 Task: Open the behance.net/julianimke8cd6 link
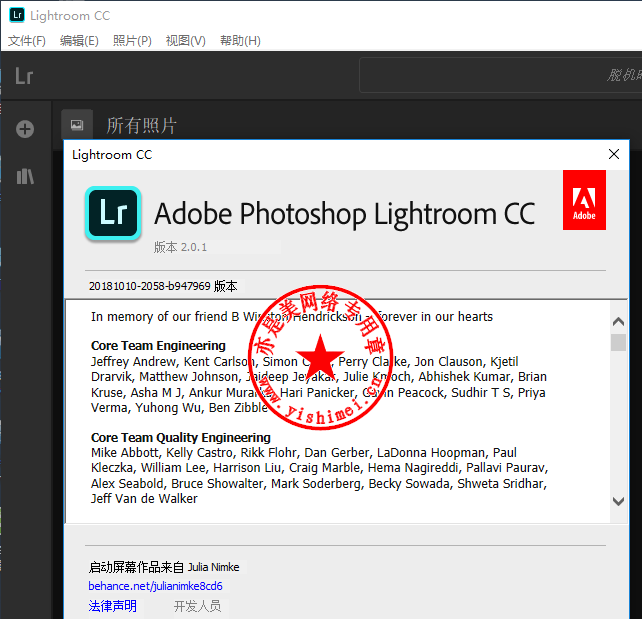point(156,586)
